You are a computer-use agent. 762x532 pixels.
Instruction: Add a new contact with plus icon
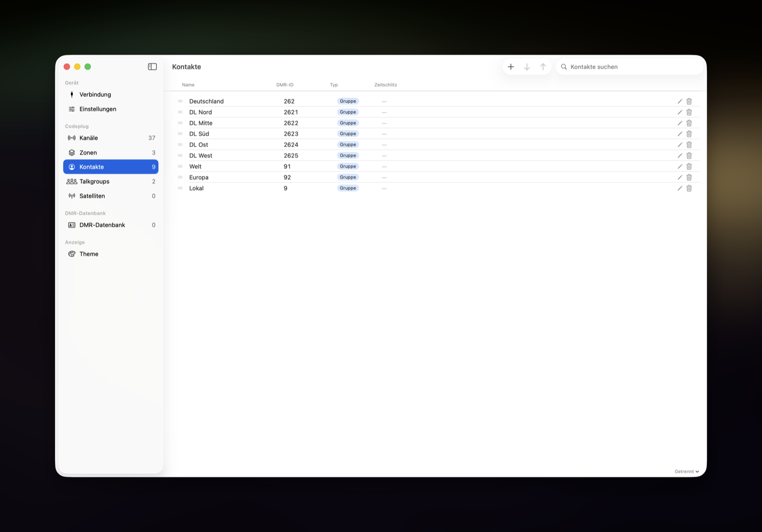pyautogui.click(x=511, y=67)
